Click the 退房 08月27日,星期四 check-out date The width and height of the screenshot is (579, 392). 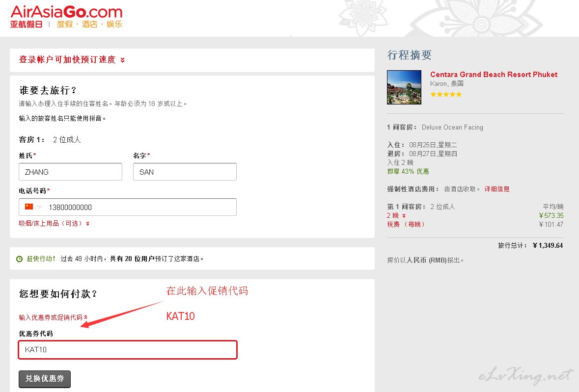click(x=422, y=154)
